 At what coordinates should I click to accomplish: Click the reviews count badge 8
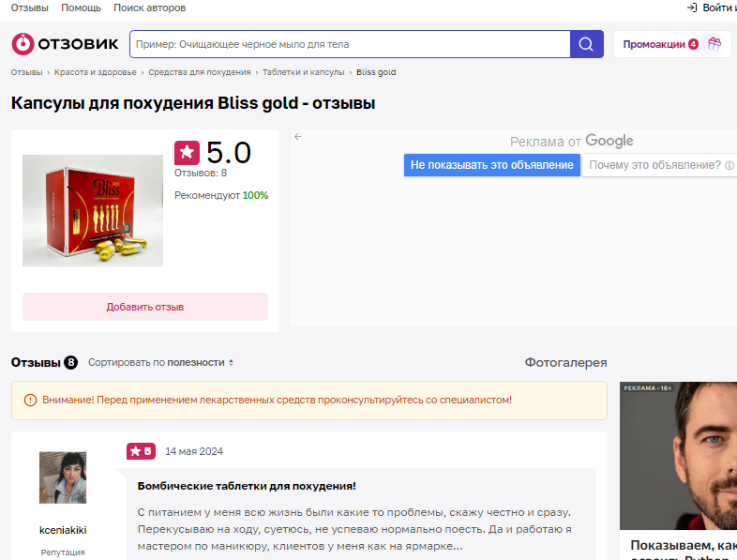tap(70, 362)
